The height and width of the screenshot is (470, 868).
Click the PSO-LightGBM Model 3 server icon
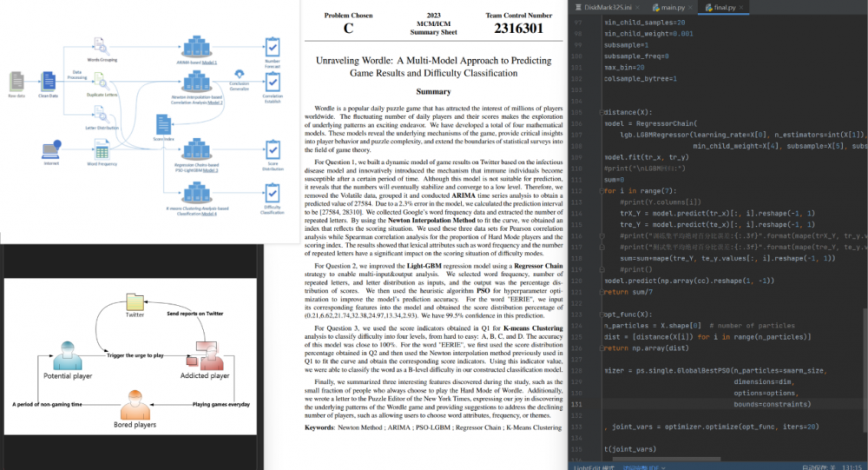click(196, 149)
